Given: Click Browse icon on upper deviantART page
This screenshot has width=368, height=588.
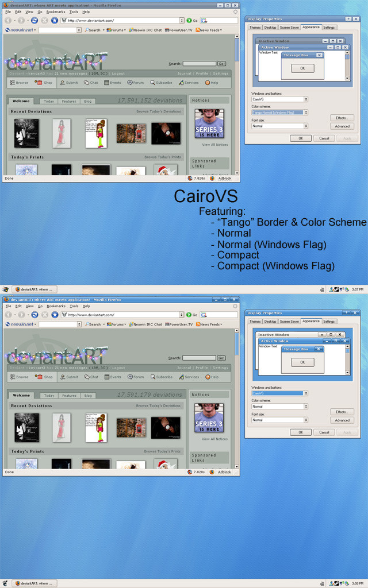Looking at the screenshot, I should [13, 83].
